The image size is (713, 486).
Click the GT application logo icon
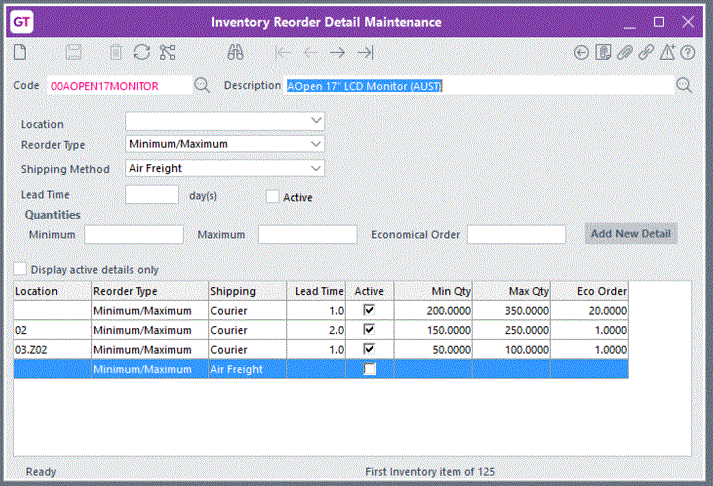pyautogui.click(x=21, y=21)
